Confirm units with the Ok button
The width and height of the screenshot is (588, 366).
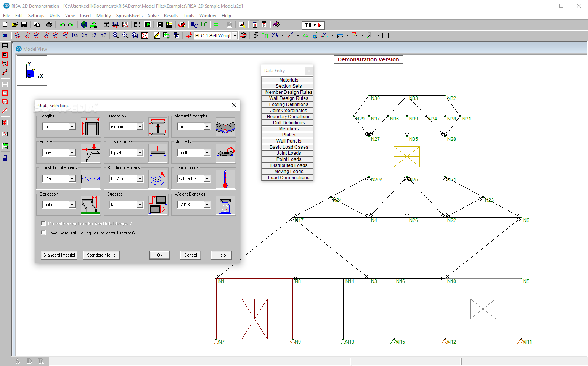[160, 255]
